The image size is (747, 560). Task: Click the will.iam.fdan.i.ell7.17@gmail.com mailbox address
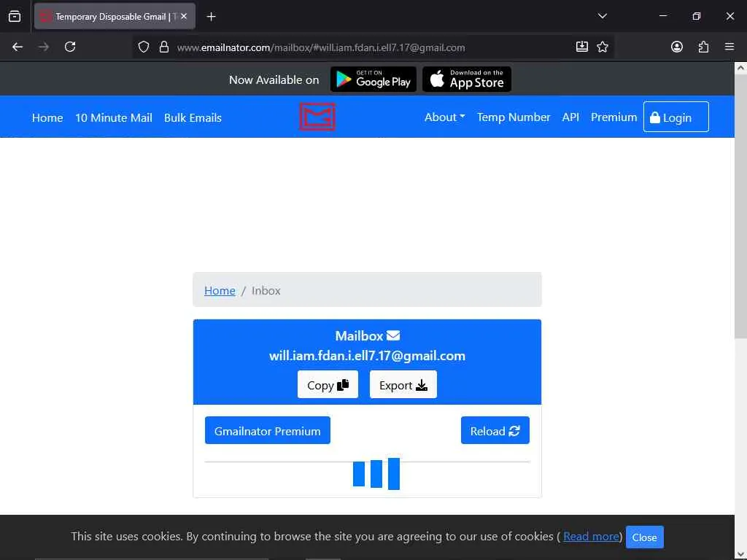click(x=368, y=356)
